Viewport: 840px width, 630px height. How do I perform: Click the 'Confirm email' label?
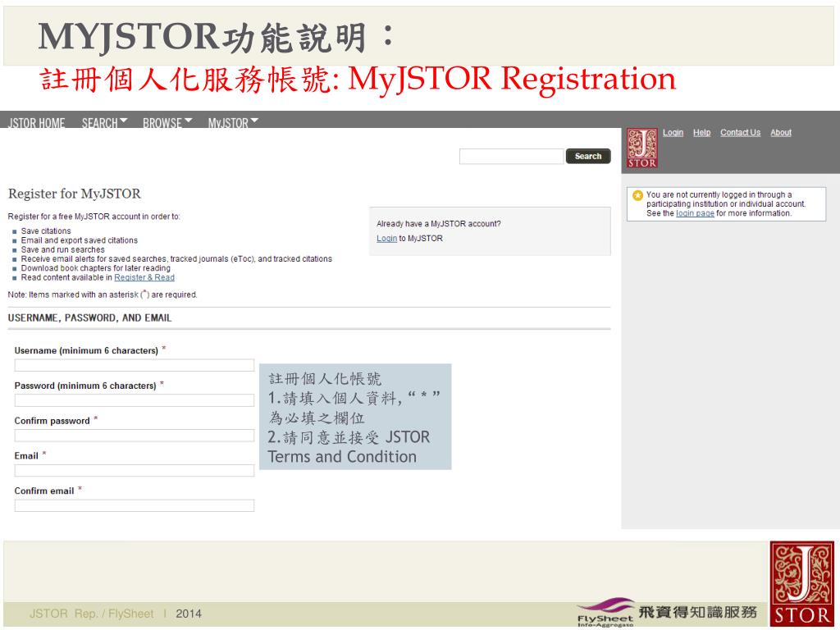pos(44,491)
